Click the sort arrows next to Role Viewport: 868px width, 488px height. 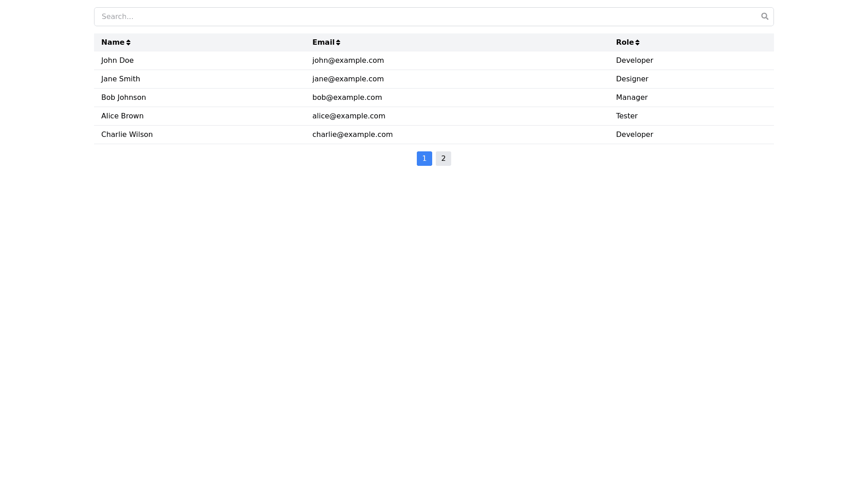point(637,42)
